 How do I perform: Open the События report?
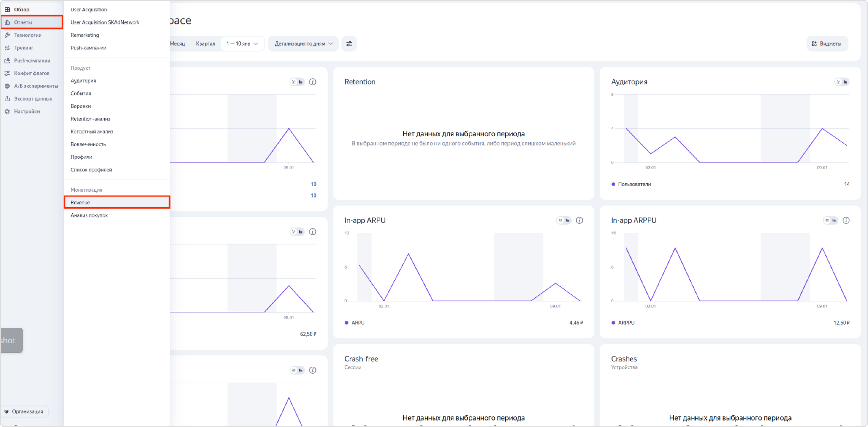click(81, 93)
